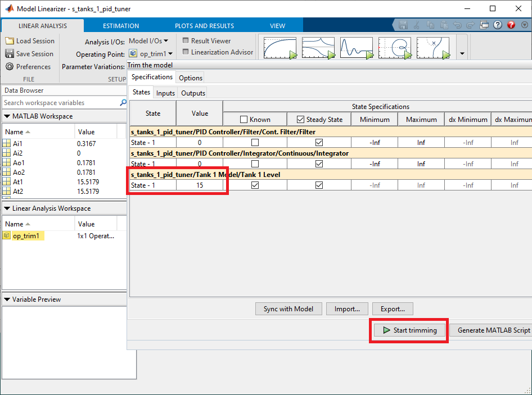Tick the Linearization Advisor checkbox
This screenshot has height=395, width=532.
click(x=186, y=52)
